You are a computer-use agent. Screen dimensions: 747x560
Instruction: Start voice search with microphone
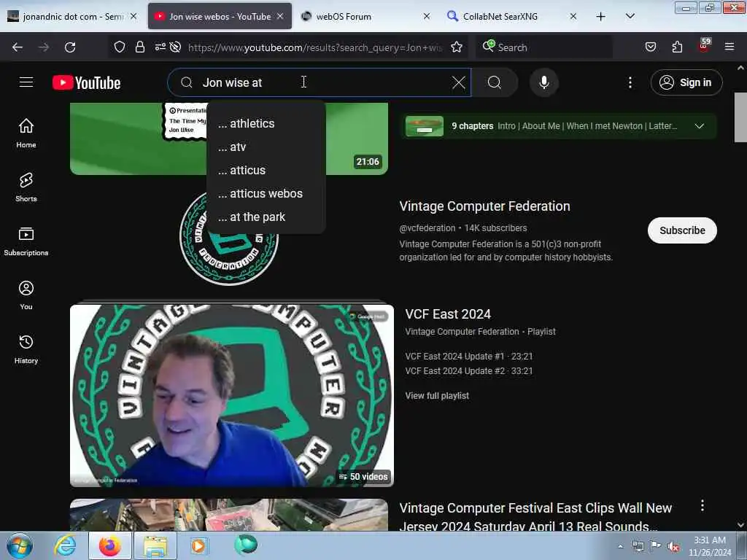pyautogui.click(x=543, y=82)
